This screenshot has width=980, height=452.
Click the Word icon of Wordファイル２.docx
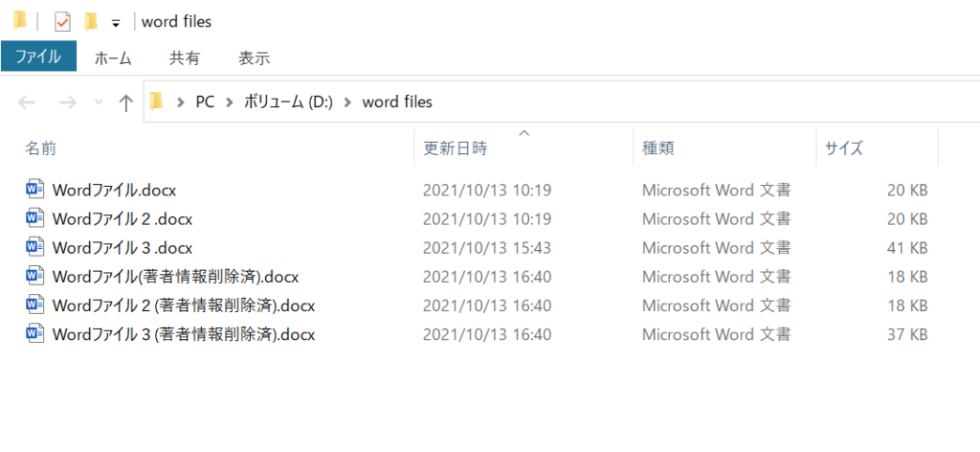(34, 218)
